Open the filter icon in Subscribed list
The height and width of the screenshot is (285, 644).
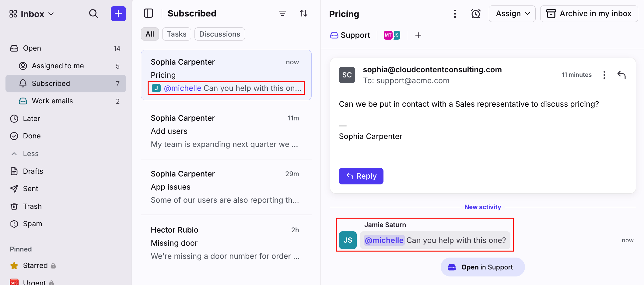coord(282,13)
